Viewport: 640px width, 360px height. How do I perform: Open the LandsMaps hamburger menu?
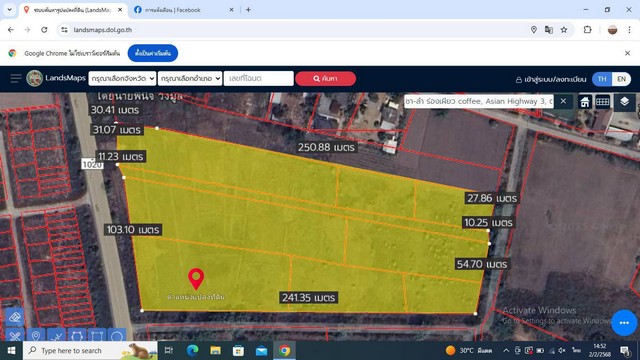coord(16,78)
